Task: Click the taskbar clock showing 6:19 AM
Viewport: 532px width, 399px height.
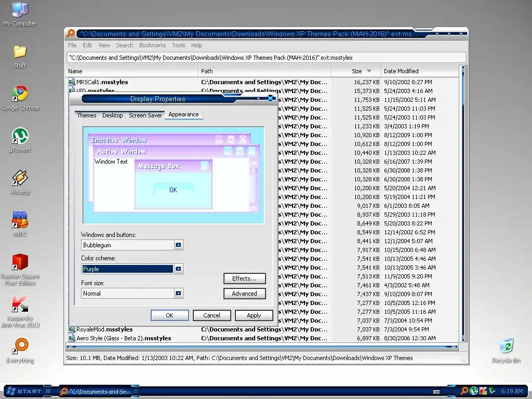Action: pos(512,391)
